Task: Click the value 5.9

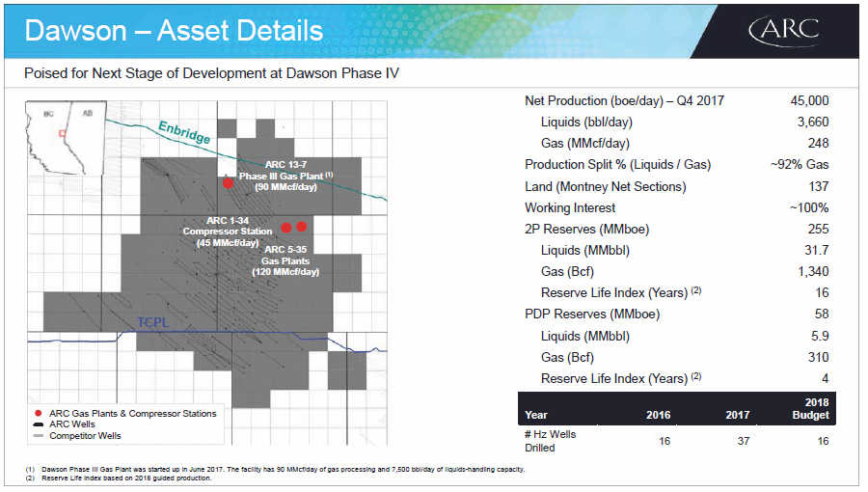Action: (820, 337)
